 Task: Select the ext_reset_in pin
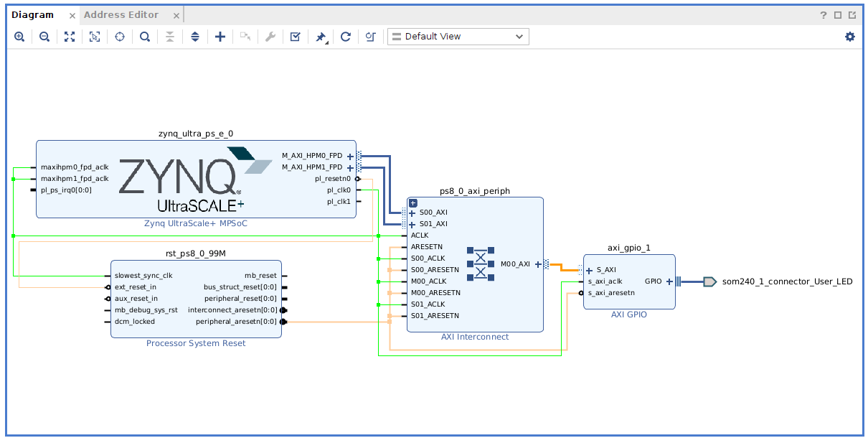click(136, 287)
